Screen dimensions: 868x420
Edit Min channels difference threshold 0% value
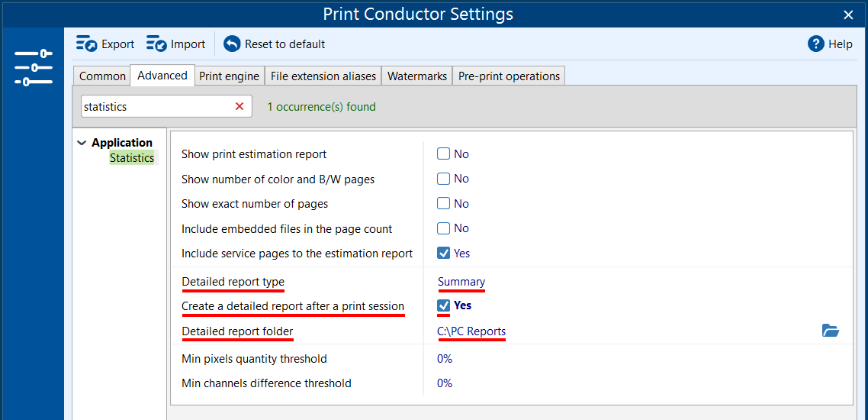coord(445,383)
